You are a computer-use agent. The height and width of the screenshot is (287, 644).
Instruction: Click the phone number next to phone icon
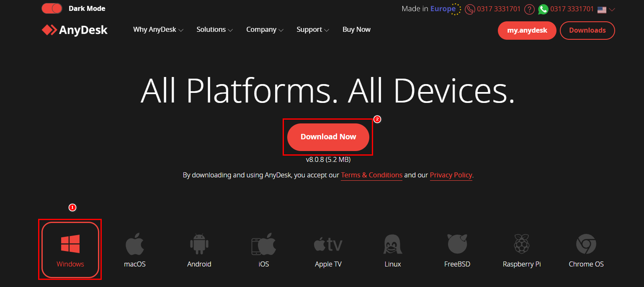(499, 9)
